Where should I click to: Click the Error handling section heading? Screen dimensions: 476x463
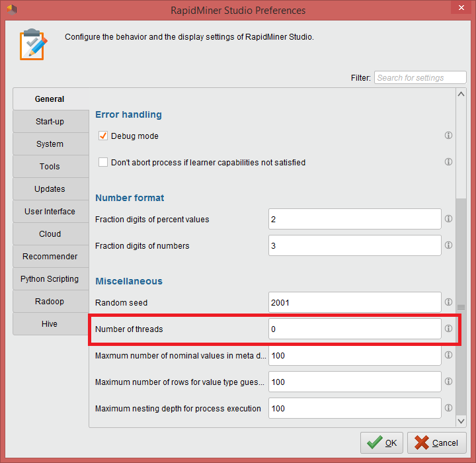(x=128, y=114)
